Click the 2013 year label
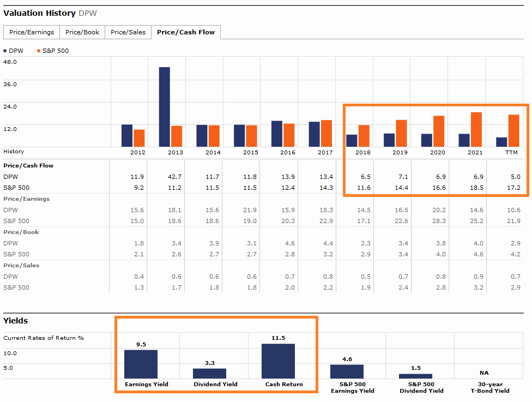This screenshot has width=532, height=402. [176, 152]
